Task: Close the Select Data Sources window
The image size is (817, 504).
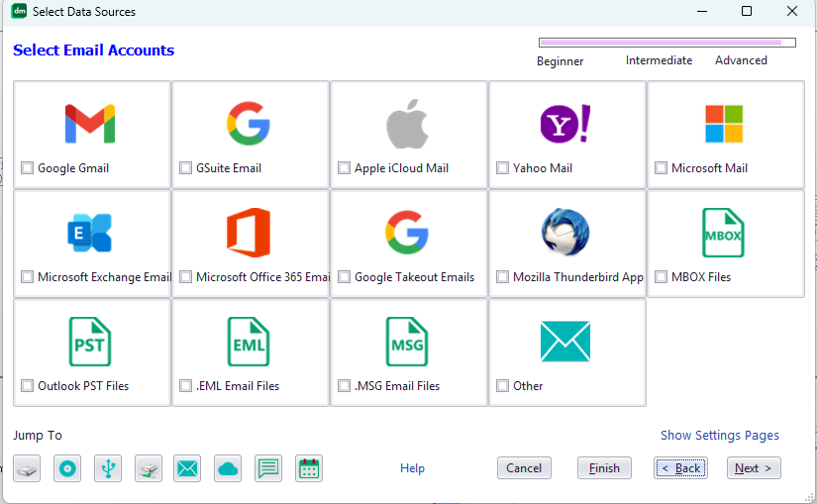Action: pyautogui.click(x=792, y=11)
